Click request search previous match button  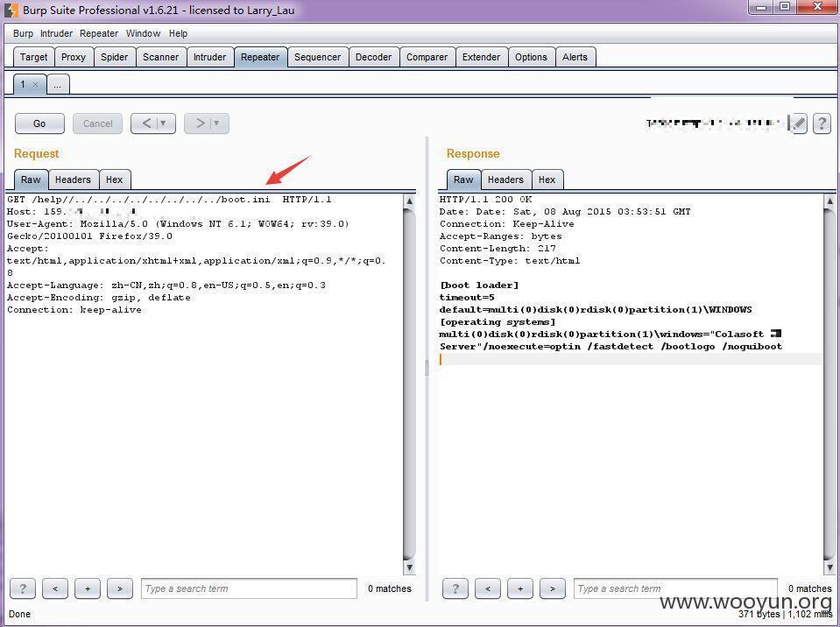coord(55,589)
